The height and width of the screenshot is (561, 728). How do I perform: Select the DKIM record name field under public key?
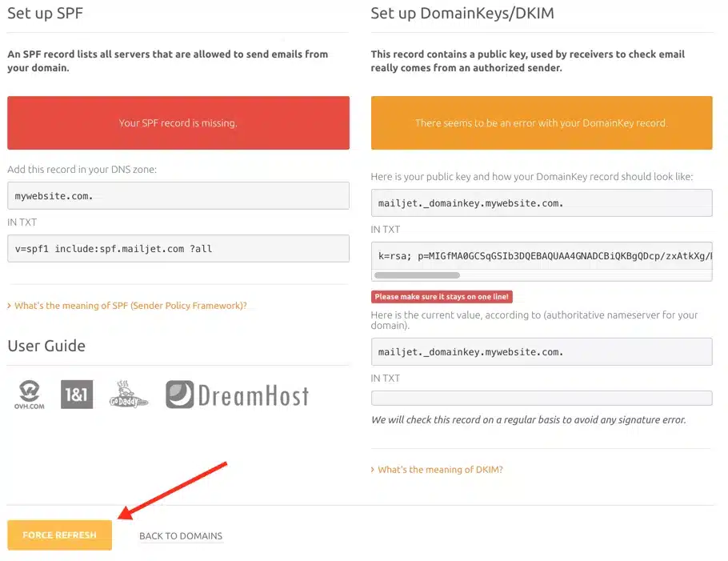click(x=542, y=203)
